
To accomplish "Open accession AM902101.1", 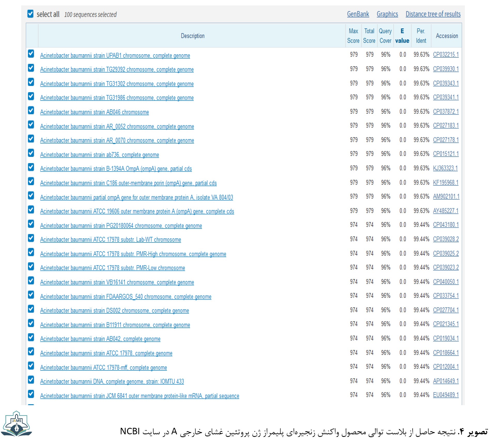I will pos(446,196).
